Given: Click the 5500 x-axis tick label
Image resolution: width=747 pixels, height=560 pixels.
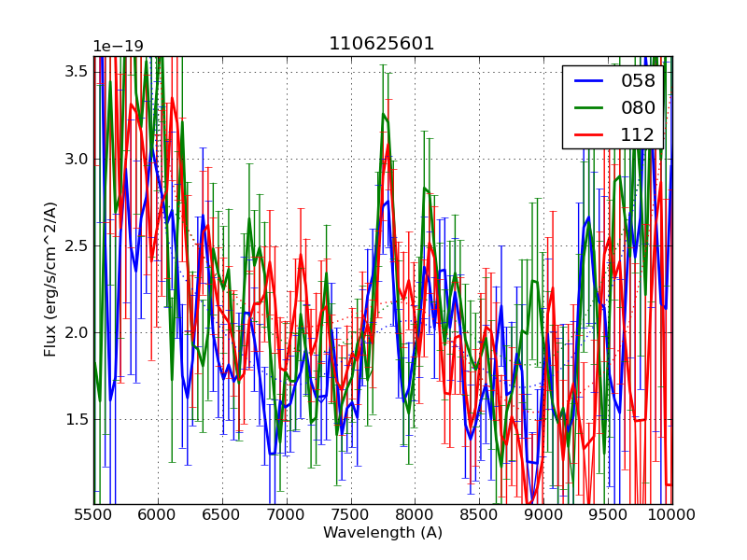Looking at the screenshot, I should pos(93,515).
